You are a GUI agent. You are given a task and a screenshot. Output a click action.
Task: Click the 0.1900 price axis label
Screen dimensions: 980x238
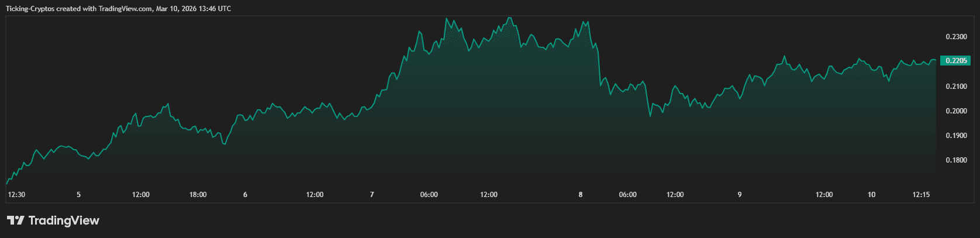point(956,136)
